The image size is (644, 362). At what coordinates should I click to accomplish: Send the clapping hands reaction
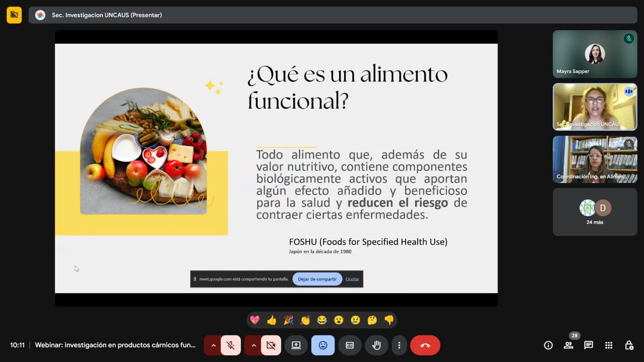(305, 320)
